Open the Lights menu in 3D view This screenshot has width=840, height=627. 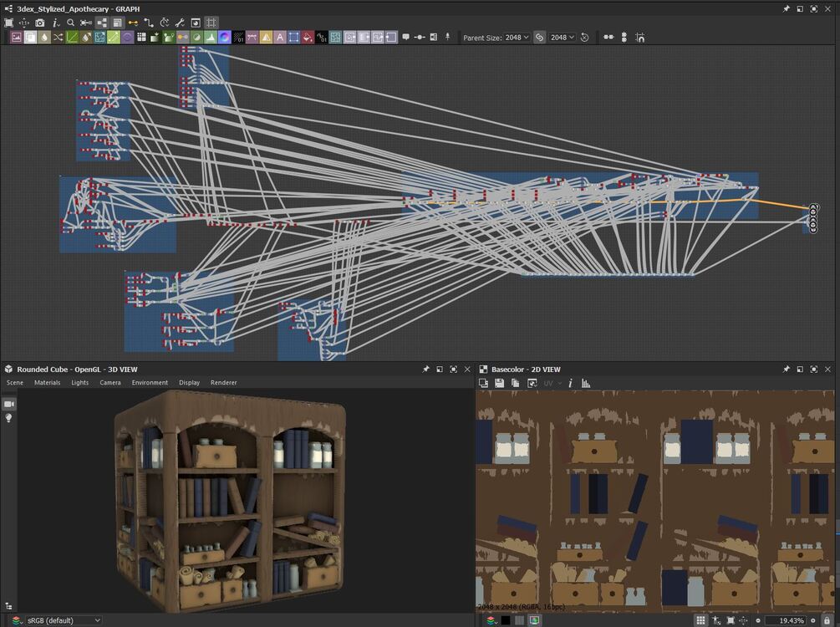[80, 383]
